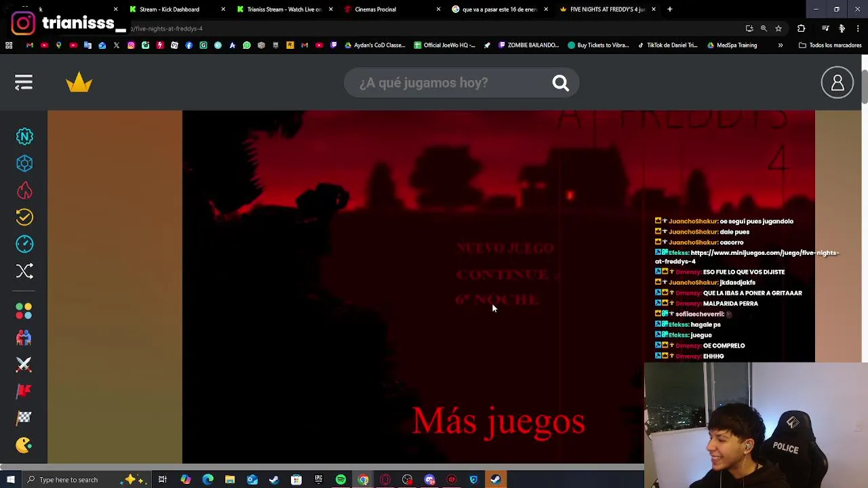
Task: Open Microsoft Store from the taskbar
Action: 296,480
